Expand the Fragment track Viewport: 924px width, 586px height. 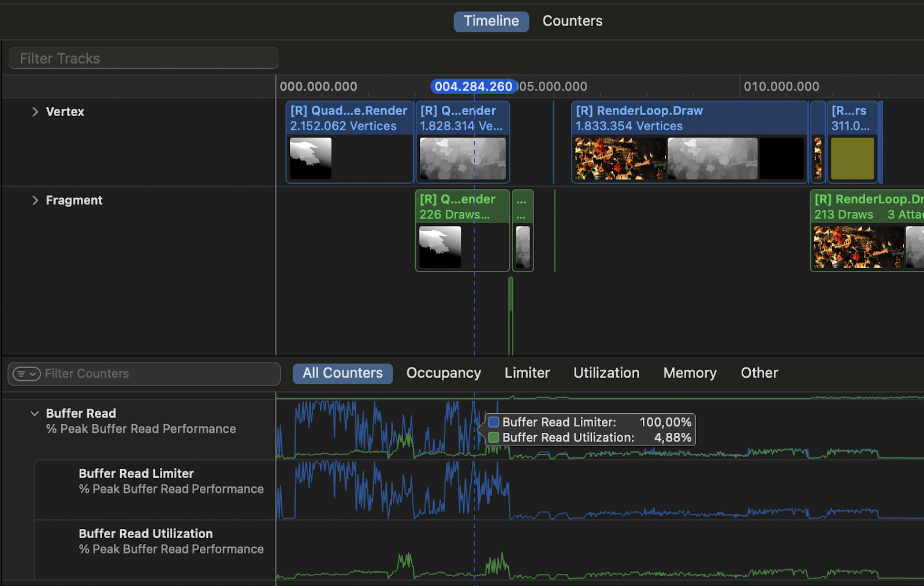[x=35, y=200]
